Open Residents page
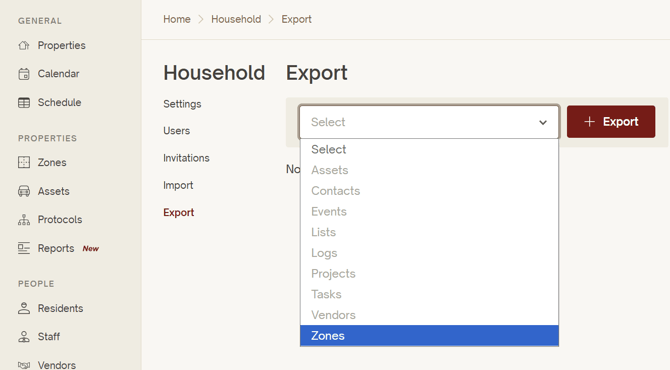This screenshot has width=670, height=370. [60, 308]
